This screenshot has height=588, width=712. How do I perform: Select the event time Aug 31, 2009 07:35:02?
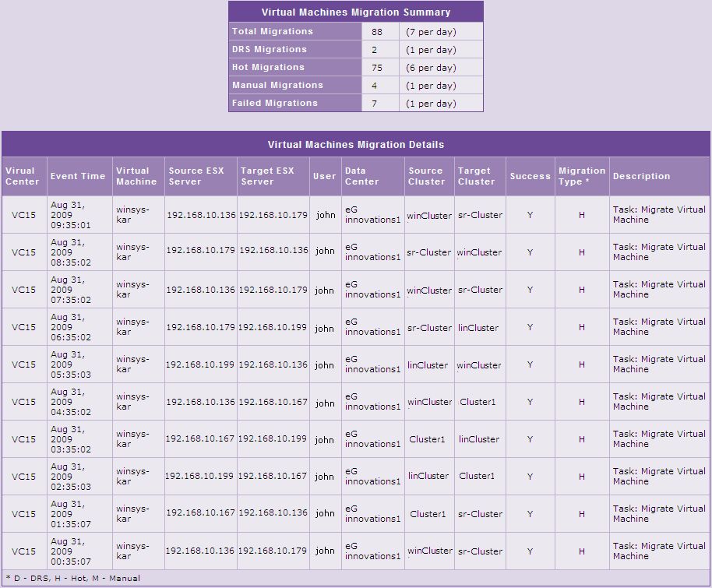pyautogui.click(x=70, y=290)
